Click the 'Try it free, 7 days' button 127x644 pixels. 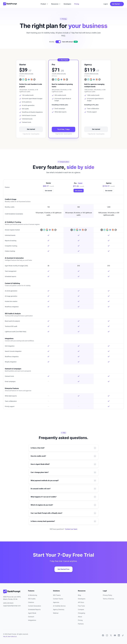point(63,129)
